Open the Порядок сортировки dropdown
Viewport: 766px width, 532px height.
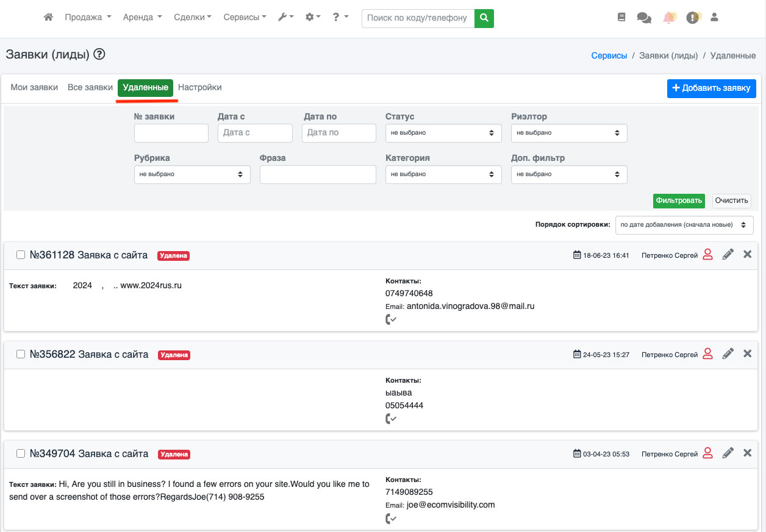coord(684,225)
